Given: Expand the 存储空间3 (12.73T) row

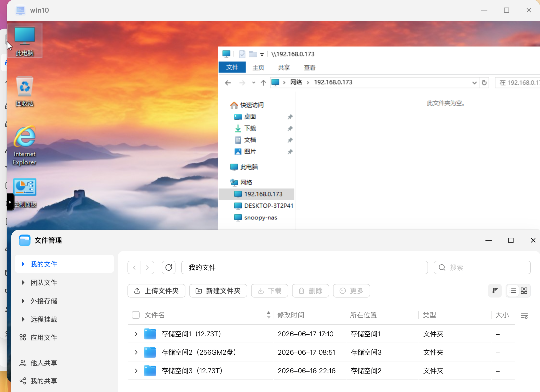Looking at the screenshot, I should [136, 371].
